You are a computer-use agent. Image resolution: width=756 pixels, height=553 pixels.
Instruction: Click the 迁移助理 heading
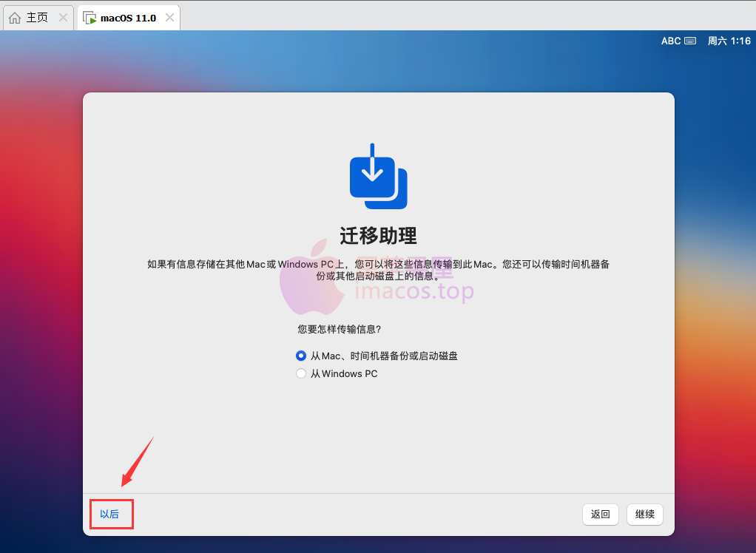(x=379, y=236)
